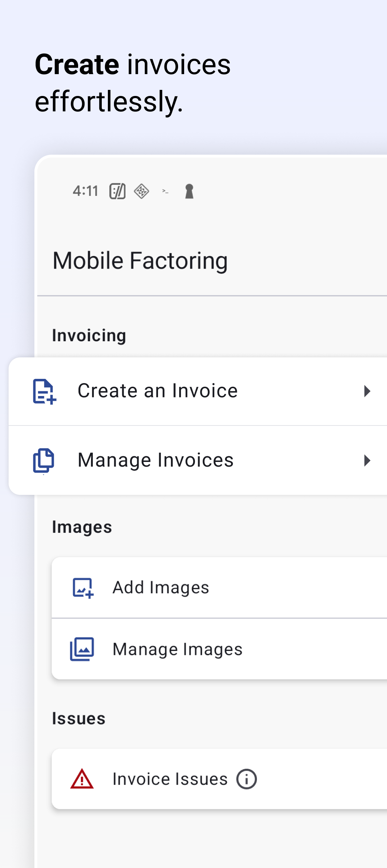Open Create an Invoice
The width and height of the screenshot is (387, 868).
coord(198,391)
